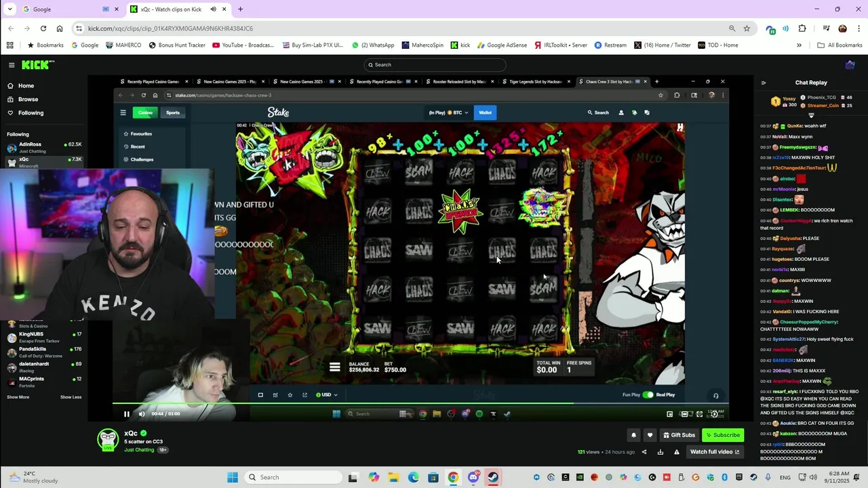This screenshot has width=868, height=488.
Task: Click the address bar URL
Action: [170, 28]
